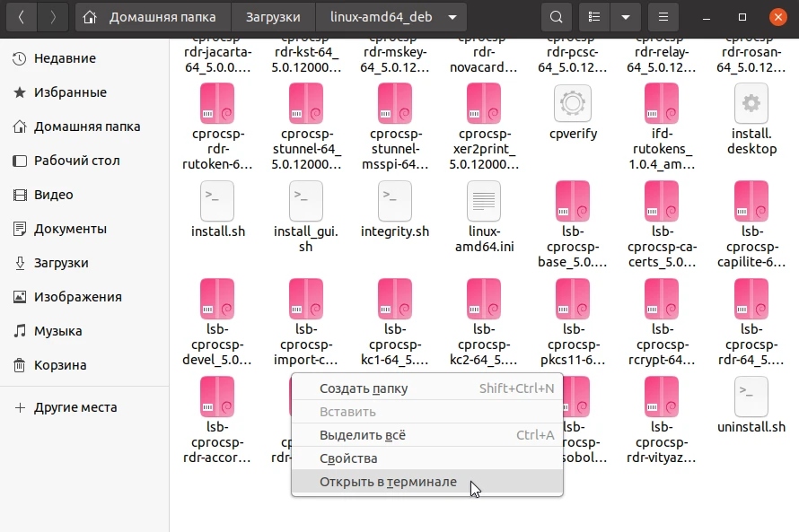Select cprocsp-stunnel-64_5.0.12000 package icon

[306, 103]
